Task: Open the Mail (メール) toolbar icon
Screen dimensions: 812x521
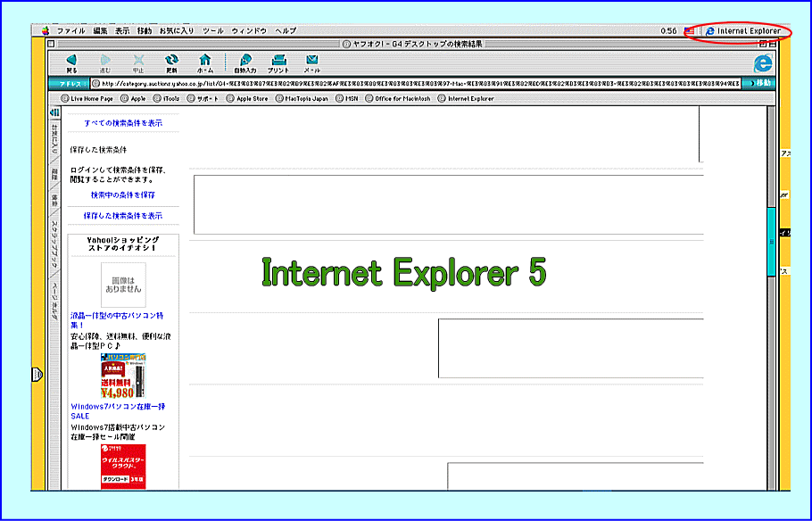Action: (x=312, y=60)
